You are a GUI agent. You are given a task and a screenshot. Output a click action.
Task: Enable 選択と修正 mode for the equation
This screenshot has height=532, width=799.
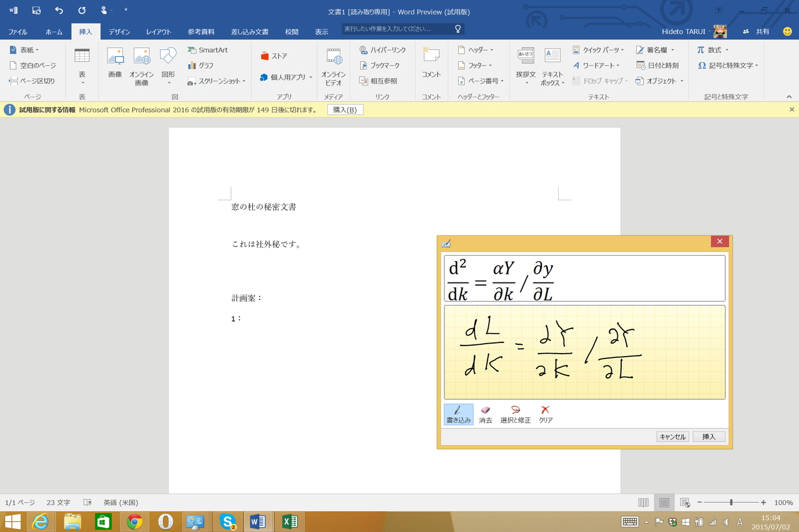[514, 414]
